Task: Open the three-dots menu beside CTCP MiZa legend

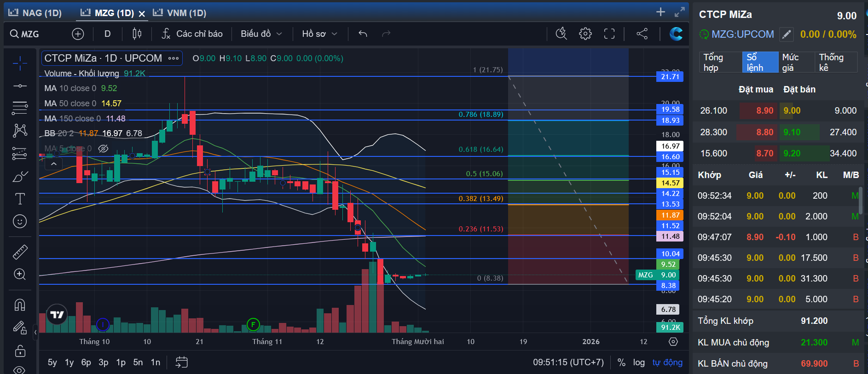Action: (x=174, y=58)
